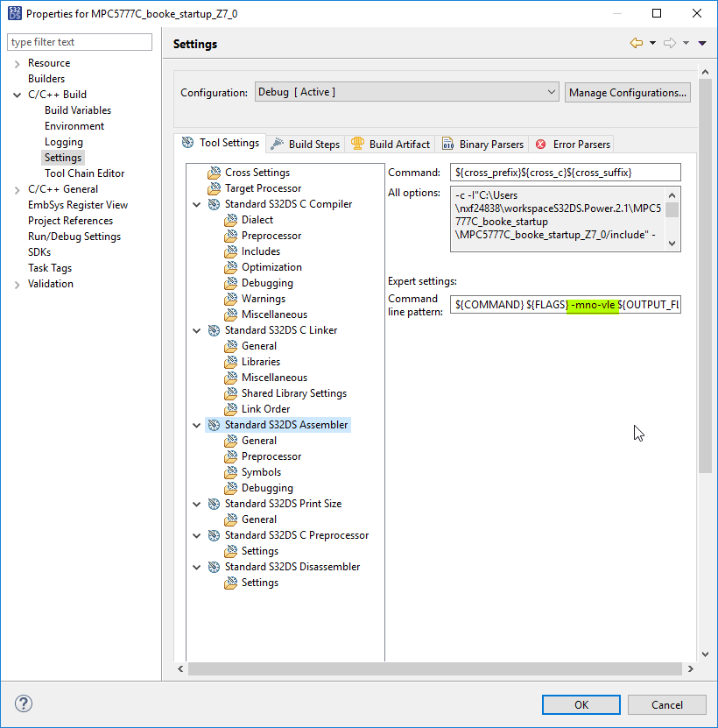Click the settings vertical scrollbar down arrow
The image size is (718, 728).
pos(705,654)
